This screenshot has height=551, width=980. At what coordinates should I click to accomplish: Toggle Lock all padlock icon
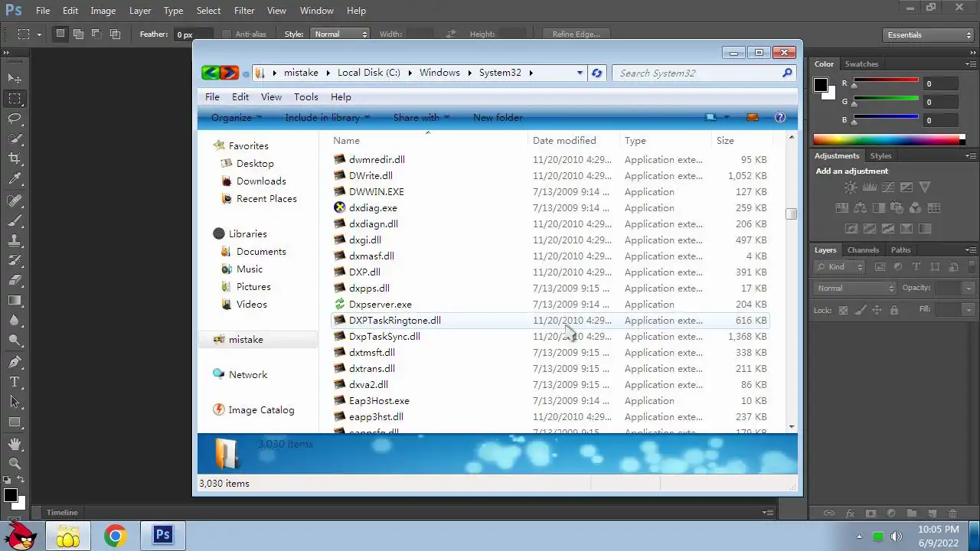point(893,310)
